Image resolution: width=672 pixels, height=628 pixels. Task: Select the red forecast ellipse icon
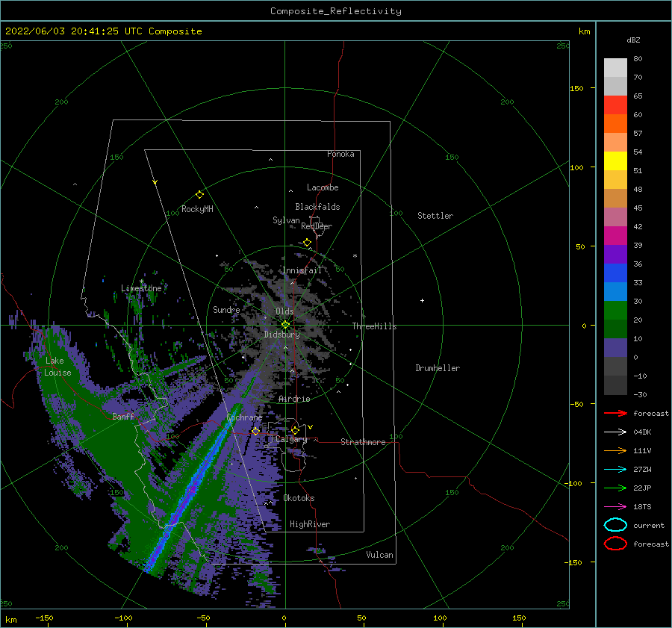pos(615,544)
